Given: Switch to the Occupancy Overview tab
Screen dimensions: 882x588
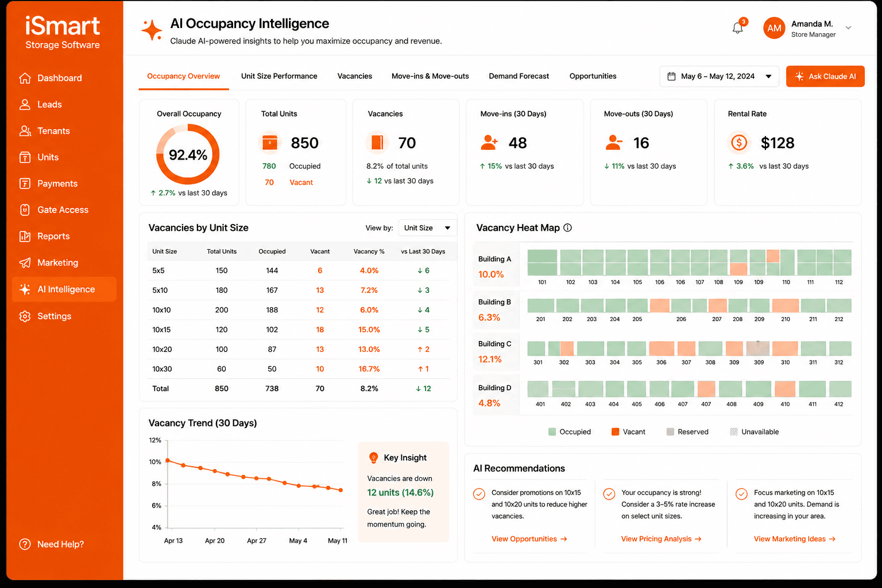Looking at the screenshot, I should pos(183,76).
